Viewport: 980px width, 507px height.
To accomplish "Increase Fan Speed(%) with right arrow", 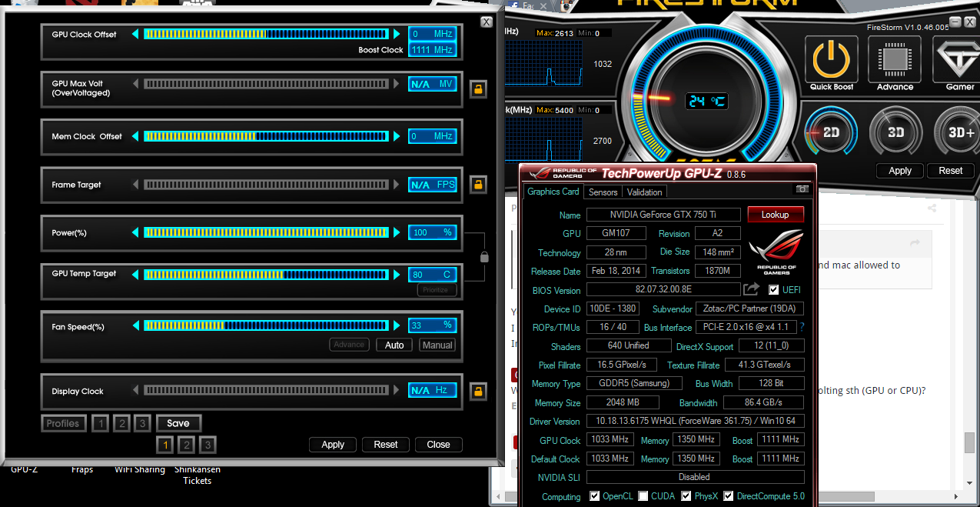I will click(397, 325).
